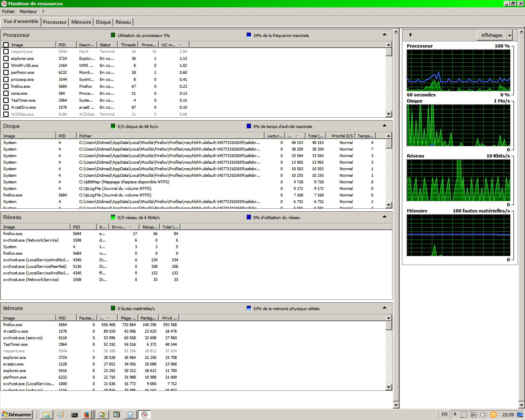Screen dimensions: 525x420
Task: Open the Fichier menu
Action: click(8, 11)
